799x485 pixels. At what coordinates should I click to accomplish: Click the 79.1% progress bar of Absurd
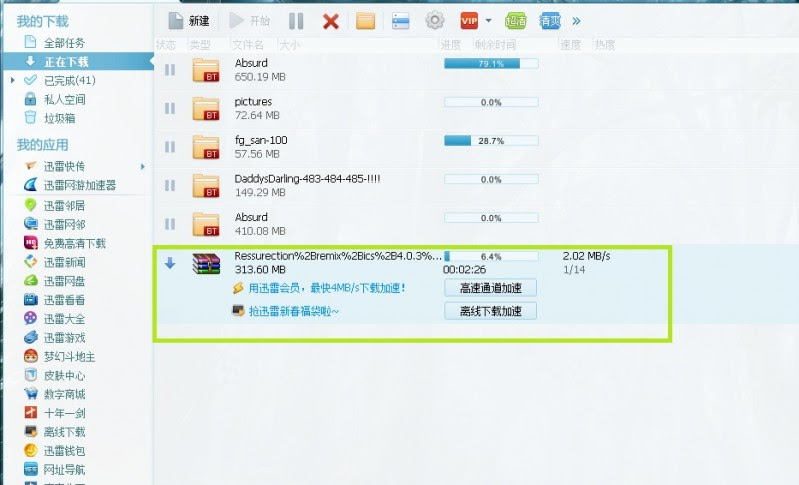(491, 64)
